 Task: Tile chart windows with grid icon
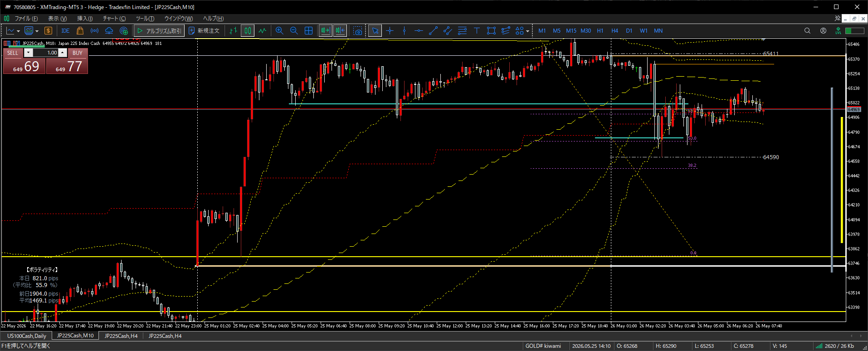coord(308,31)
